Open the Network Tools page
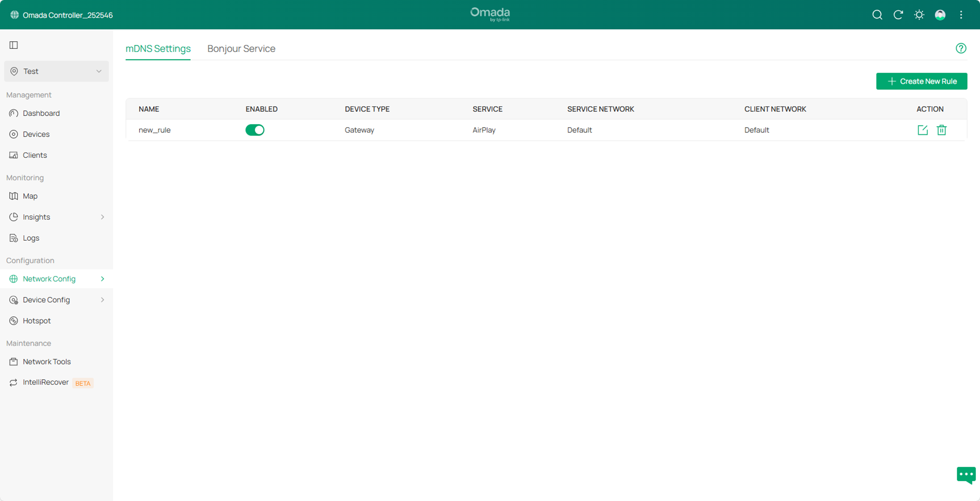This screenshot has width=980, height=501. point(47,361)
